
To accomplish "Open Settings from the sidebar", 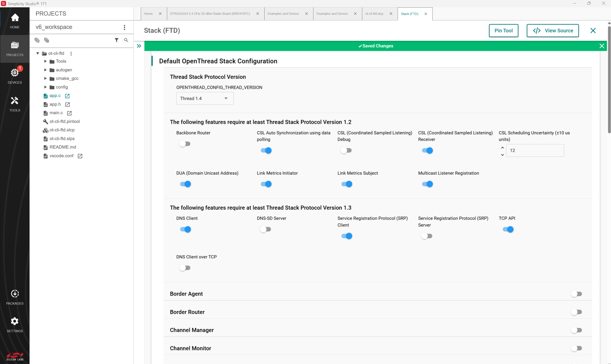I will pyautogui.click(x=15, y=325).
